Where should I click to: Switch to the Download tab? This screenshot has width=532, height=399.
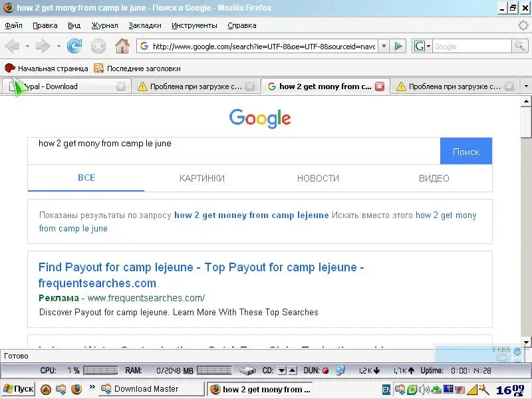(66, 86)
